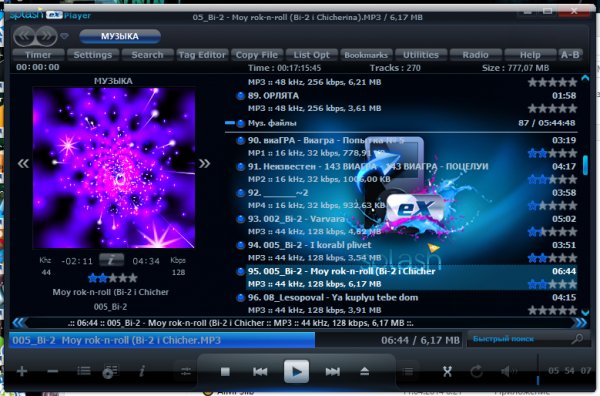The width and height of the screenshot is (600, 396).
Task: Start playback with the Play button
Action: [296, 371]
